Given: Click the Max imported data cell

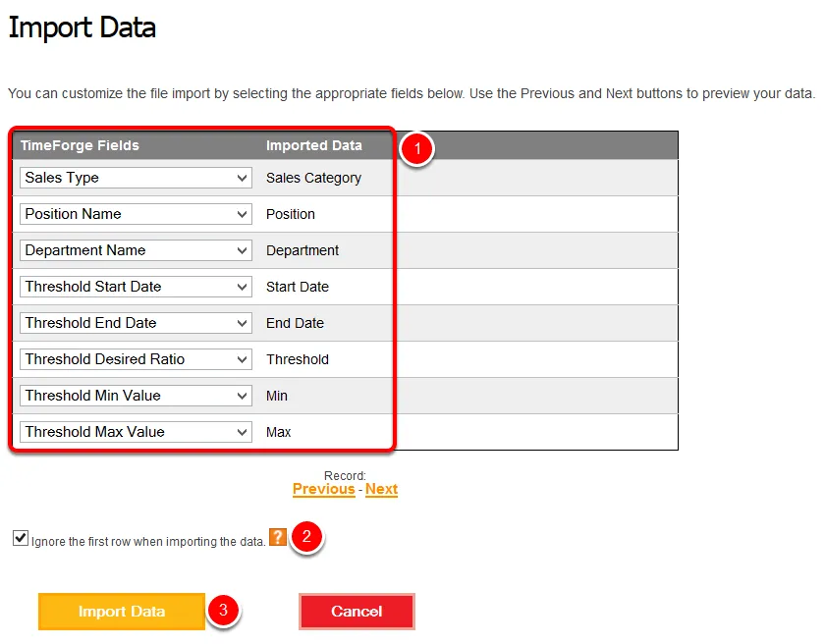Looking at the screenshot, I should pos(278,432).
